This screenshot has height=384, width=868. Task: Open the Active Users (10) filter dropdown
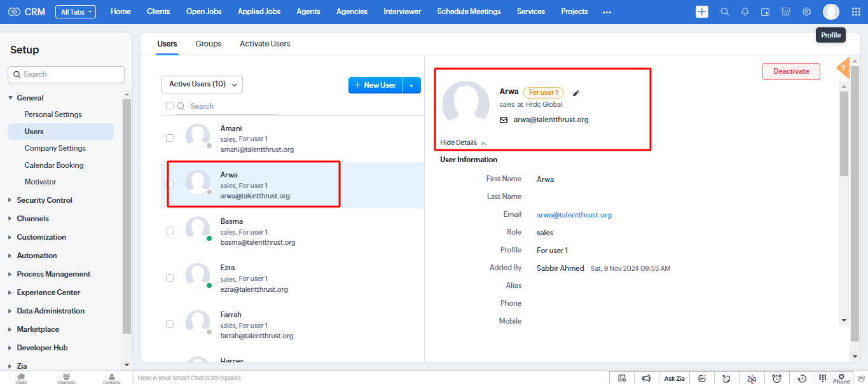[x=202, y=85]
